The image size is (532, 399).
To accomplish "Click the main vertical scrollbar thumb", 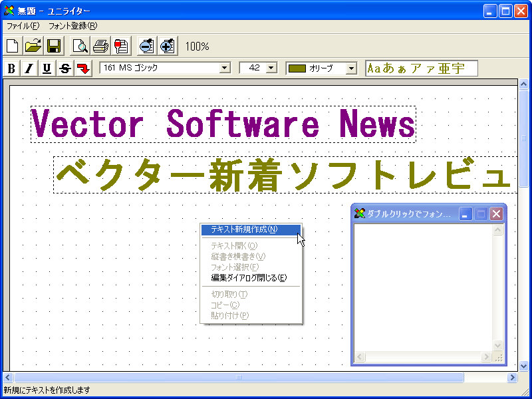I will click(x=523, y=138).
